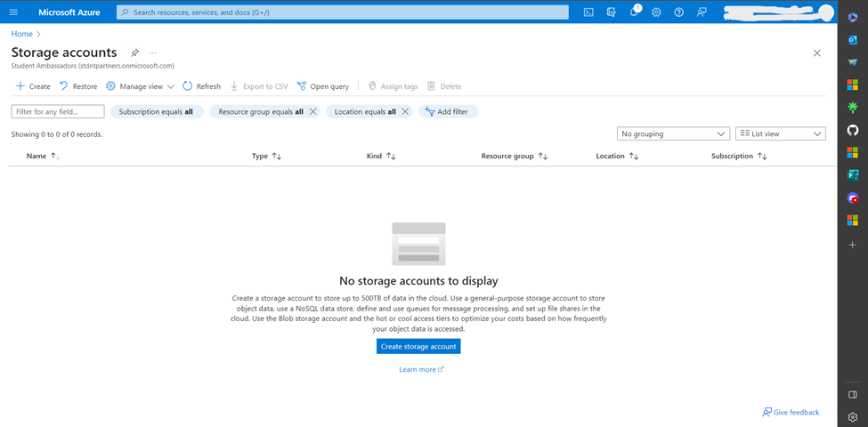Remove the Location filter with X
This screenshot has width=868, height=427.
[405, 112]
